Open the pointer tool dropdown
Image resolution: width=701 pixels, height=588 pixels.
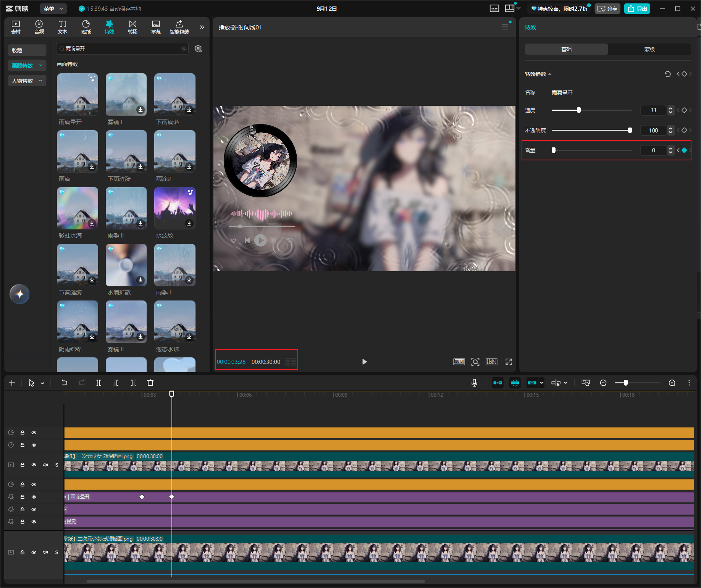(42, 383)
